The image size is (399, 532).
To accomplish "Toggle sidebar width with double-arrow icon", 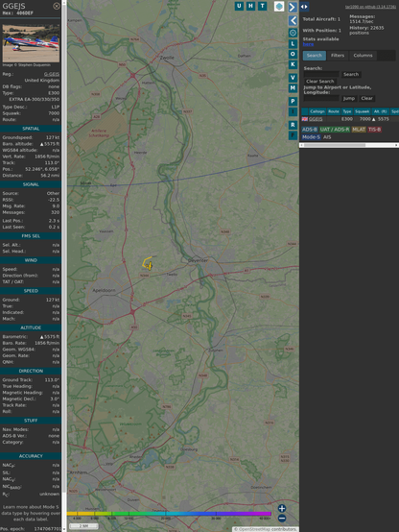I will tap(304, 7).
